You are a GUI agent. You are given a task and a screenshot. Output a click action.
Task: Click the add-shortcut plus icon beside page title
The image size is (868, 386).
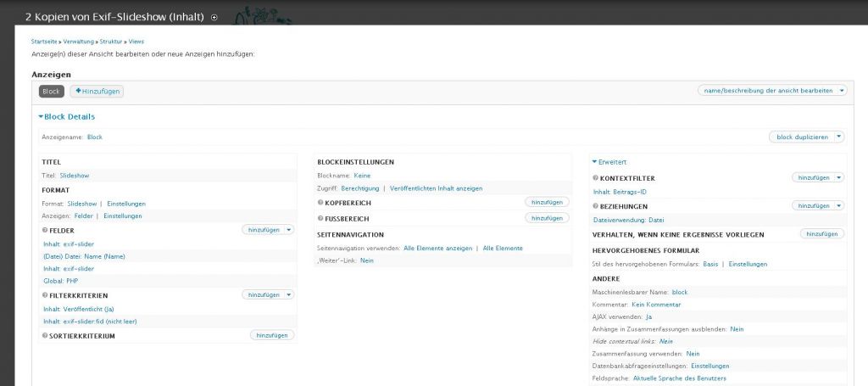pyautogui.click(x=214, y=17)
